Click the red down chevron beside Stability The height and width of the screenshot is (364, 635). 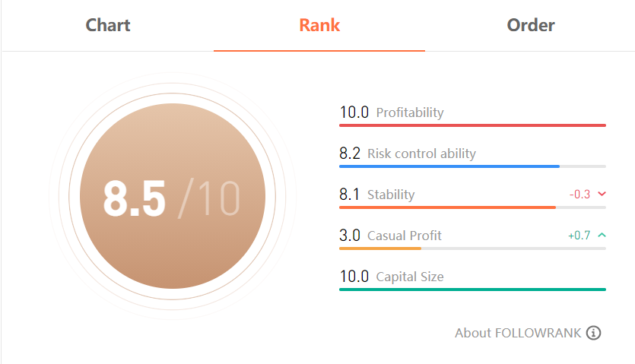(602, 194)
